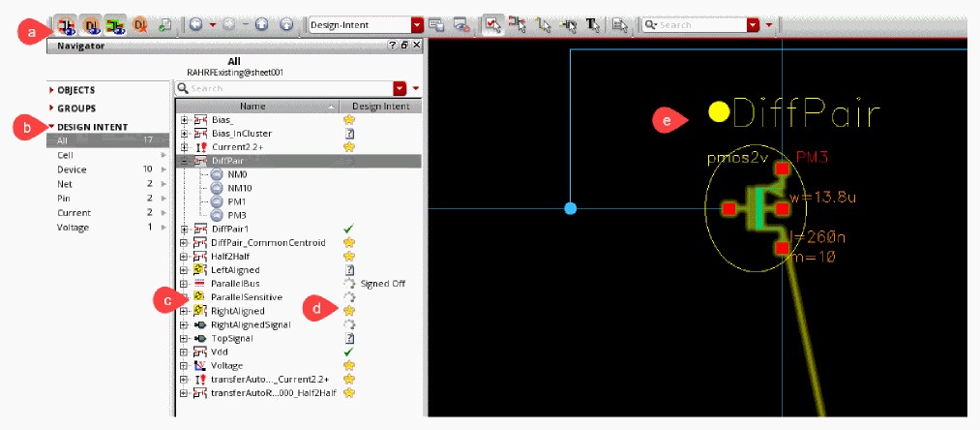The width and height of the screenshot is (980, 430).
Task: Click the yellow dot beside DiffPair label
Action: [719, 112]
